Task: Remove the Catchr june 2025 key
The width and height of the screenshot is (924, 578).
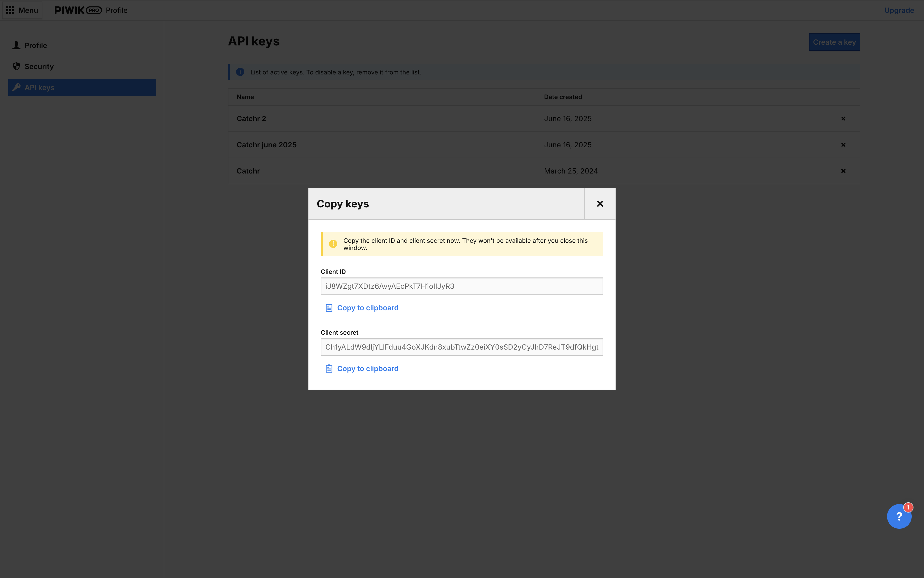Action: [843, 145]
